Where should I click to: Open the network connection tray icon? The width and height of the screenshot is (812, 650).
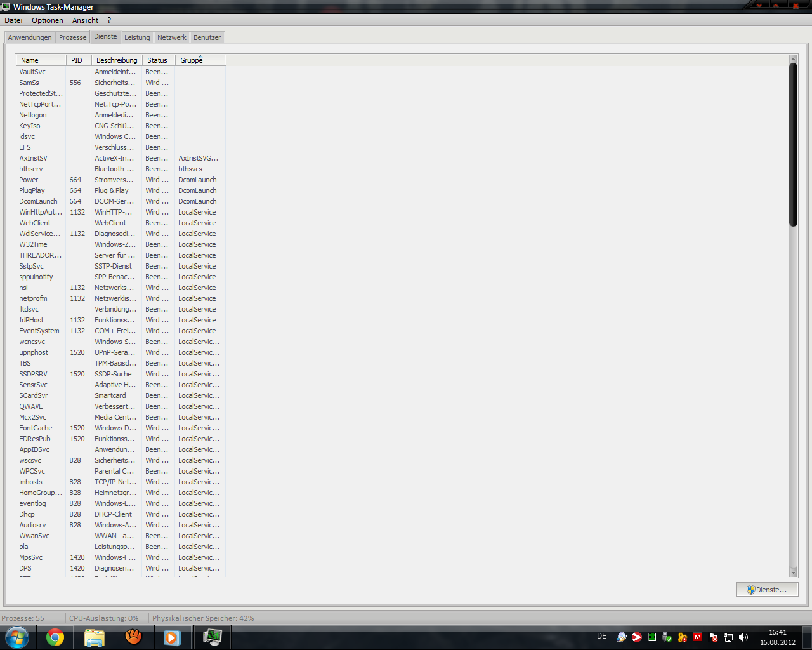click(728, 637)
